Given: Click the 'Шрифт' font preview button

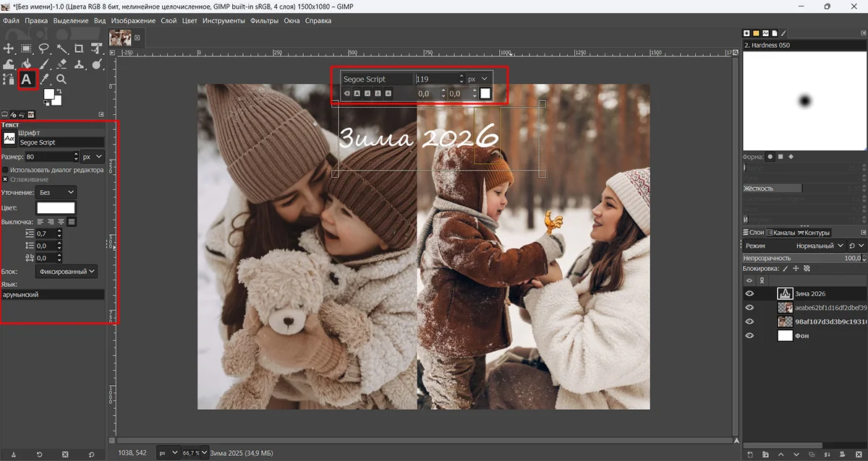Looking at the screenshot, I should coord(10,138).
